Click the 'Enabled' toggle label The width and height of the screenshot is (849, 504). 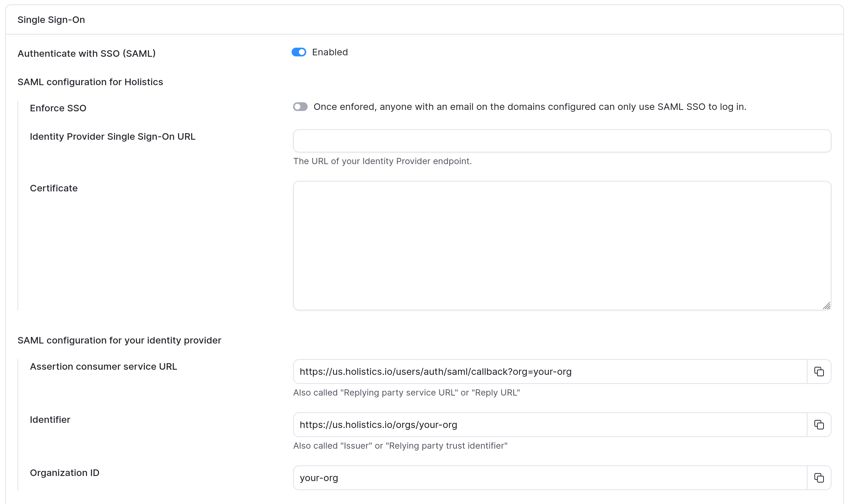[x=330, y=52]
